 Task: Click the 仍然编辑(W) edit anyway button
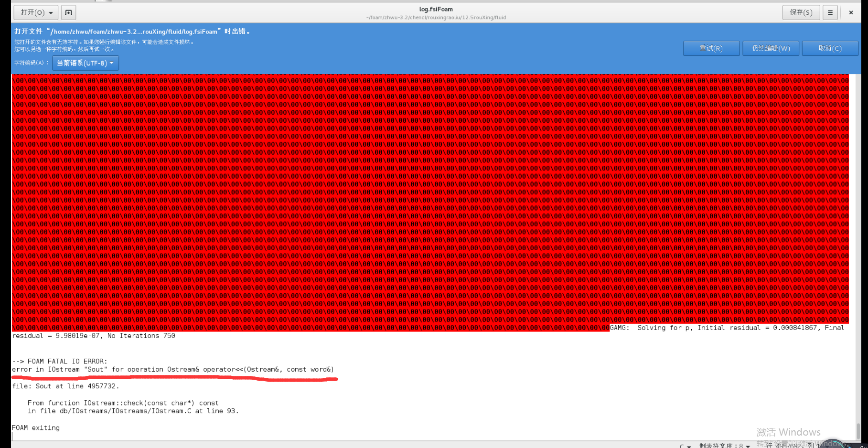[x=771, y=48]
